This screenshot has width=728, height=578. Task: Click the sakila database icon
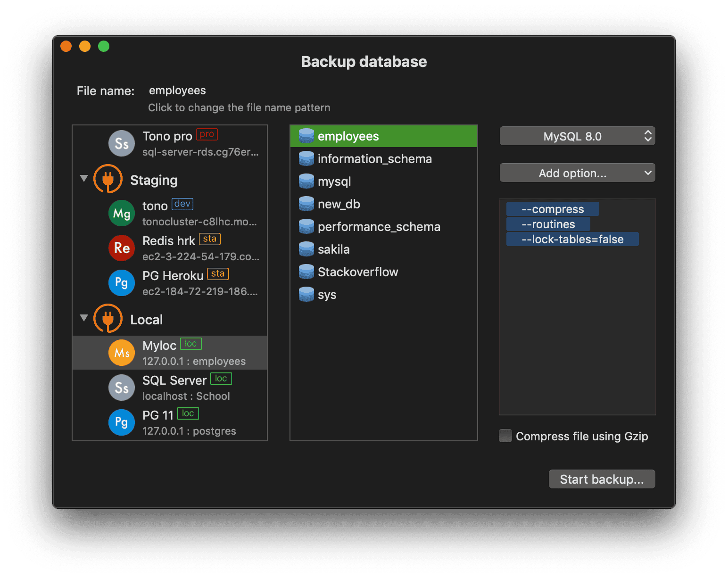tap(306, 249)
